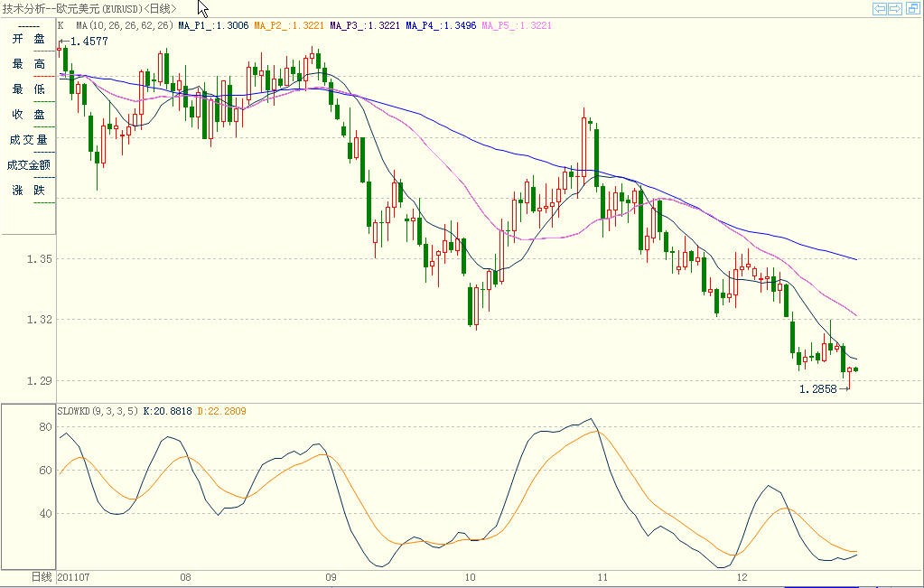Screen dimensions: 924x588
Task: Click the 80 level on SLOWKD axis
Action: click(x=45, y=426)
